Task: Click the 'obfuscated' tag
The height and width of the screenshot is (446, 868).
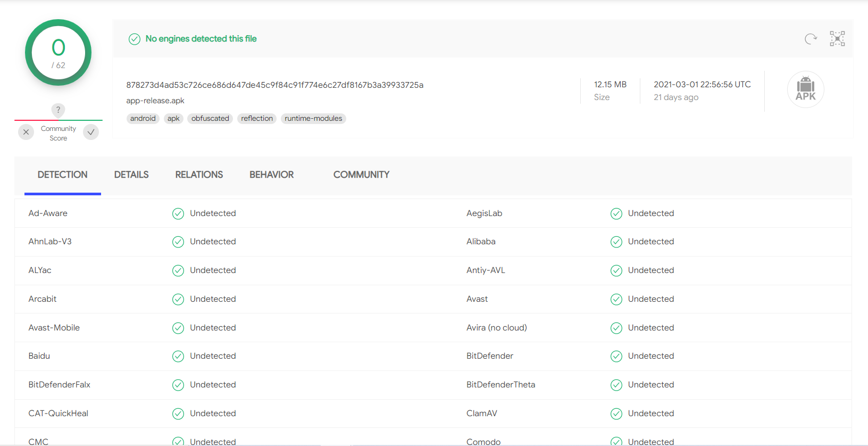Action: 210,118
